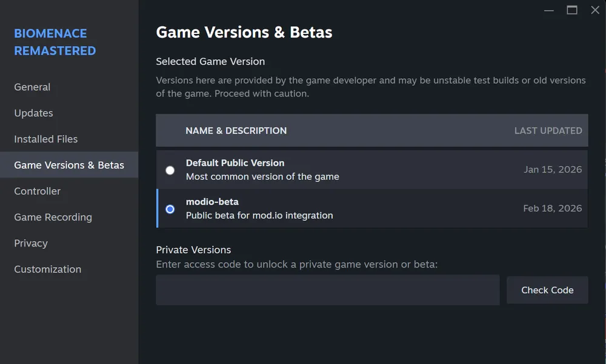
Task: Open the Customization page
Action: coord(48,270)
